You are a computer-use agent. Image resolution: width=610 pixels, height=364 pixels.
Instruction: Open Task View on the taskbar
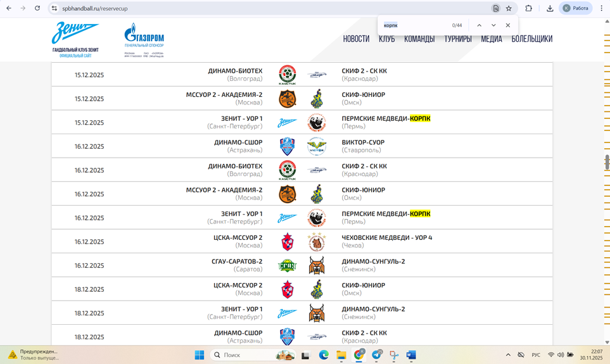pyautogui.click(x=305, y=355)
